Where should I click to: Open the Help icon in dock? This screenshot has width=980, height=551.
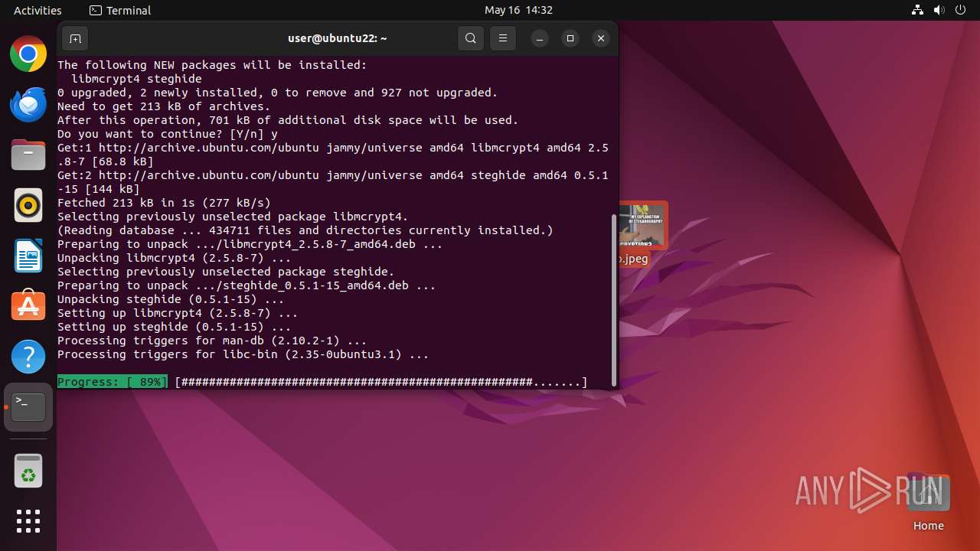28,357
